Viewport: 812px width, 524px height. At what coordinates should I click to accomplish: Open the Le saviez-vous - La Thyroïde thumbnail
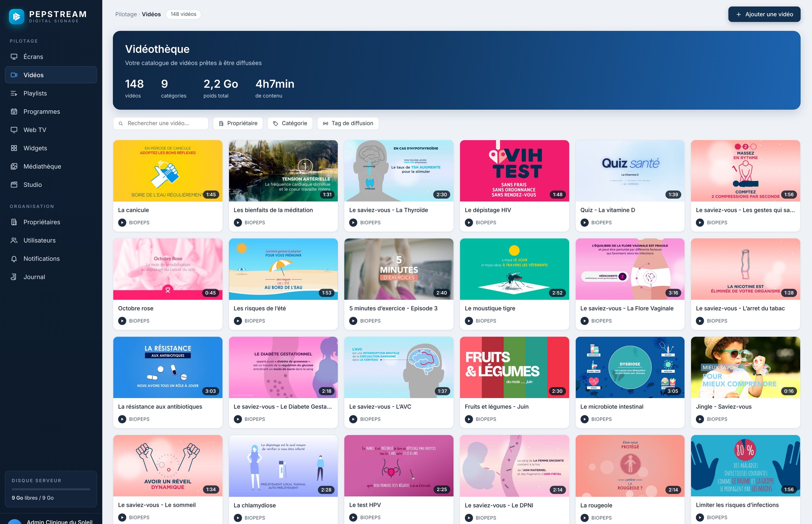(x=399, y=171)
